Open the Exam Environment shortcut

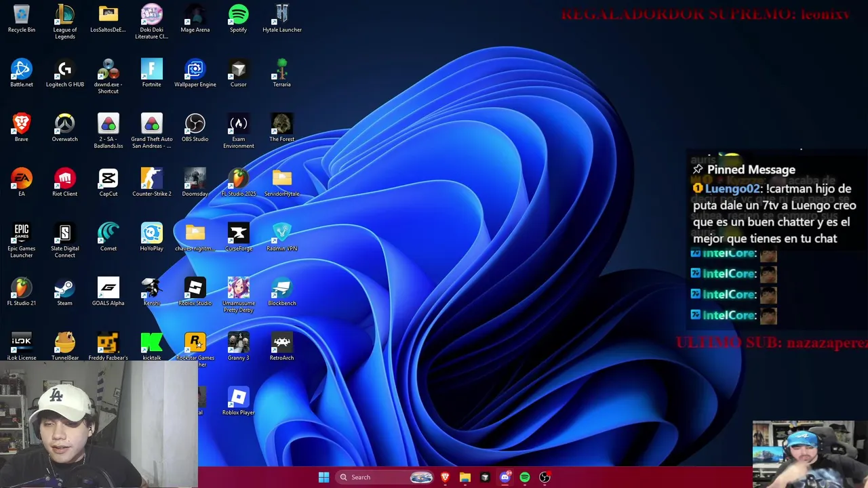coord(239,131)
